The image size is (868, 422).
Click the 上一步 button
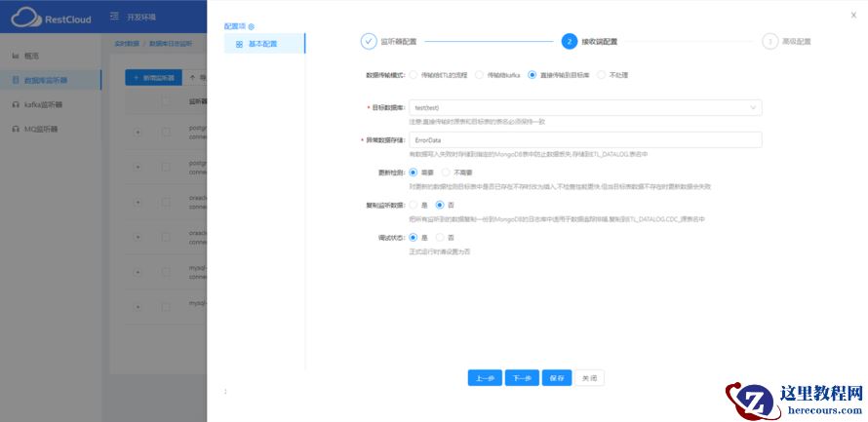coord(485,378)
